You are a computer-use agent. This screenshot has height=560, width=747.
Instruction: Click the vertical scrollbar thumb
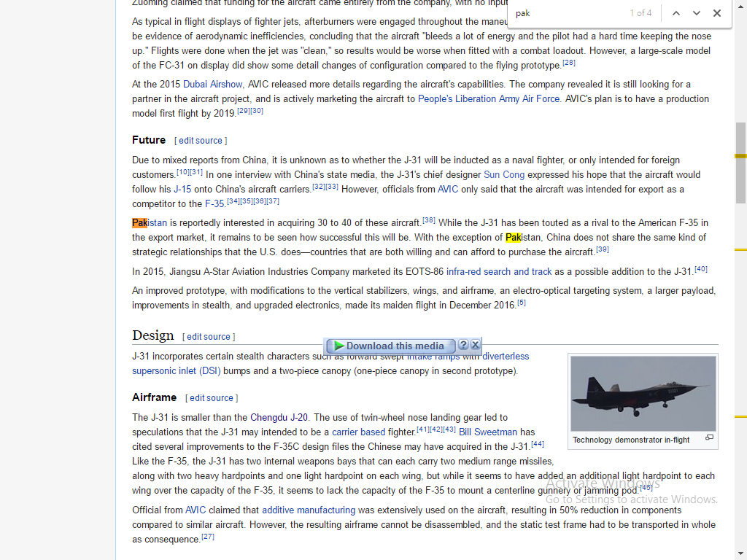tap(740, 163)
